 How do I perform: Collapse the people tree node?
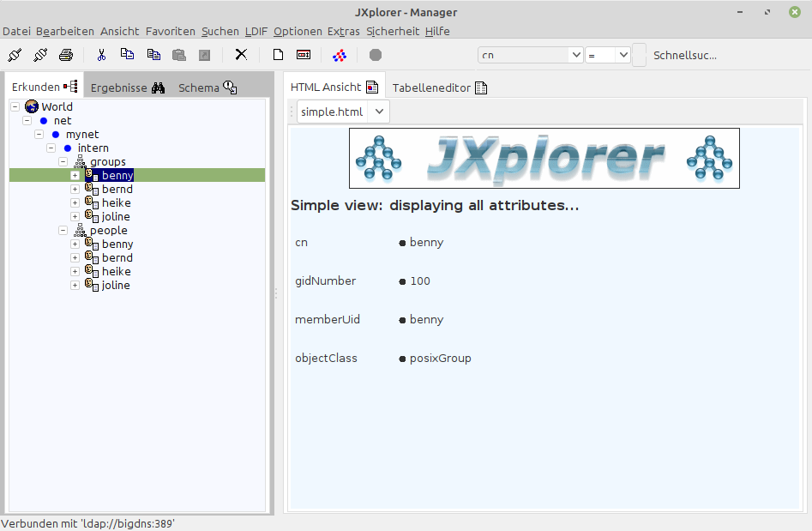coord(63,230)
